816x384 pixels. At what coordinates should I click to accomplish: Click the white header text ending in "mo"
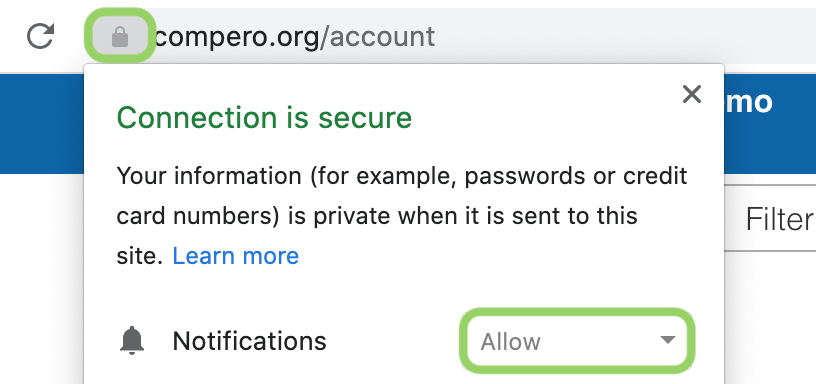pyautogui.click(x=748, y=102)
